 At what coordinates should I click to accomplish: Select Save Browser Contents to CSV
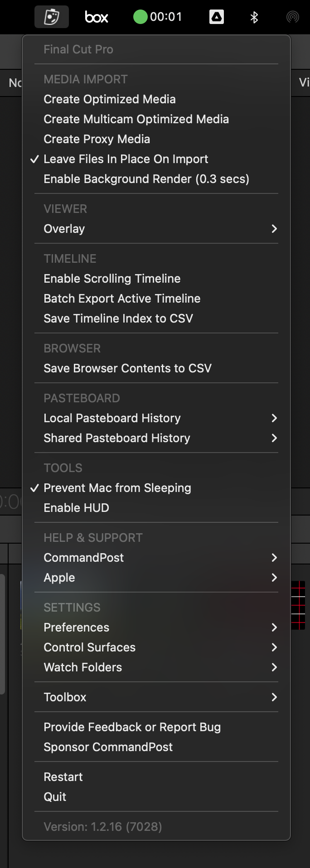pyautogui.click(x=156, y=368)
